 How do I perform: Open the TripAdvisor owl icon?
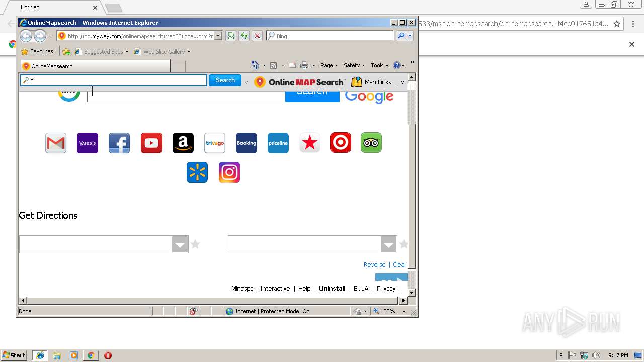tap(371, 143)
